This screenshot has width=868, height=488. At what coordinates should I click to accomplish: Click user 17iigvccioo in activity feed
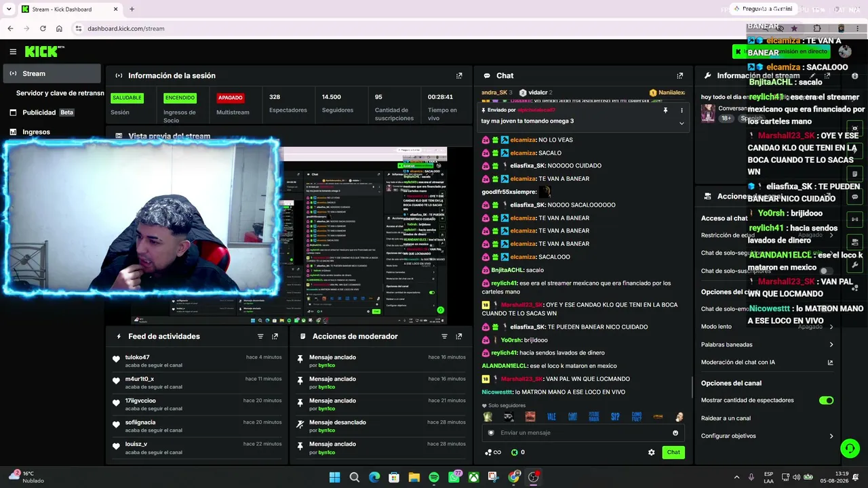click(x=140, y=401)
